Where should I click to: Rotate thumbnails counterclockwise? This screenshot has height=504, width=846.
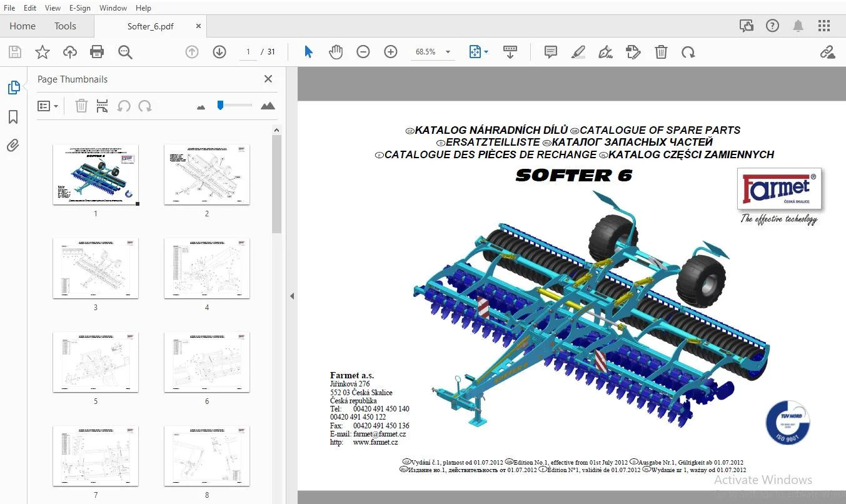124,106
